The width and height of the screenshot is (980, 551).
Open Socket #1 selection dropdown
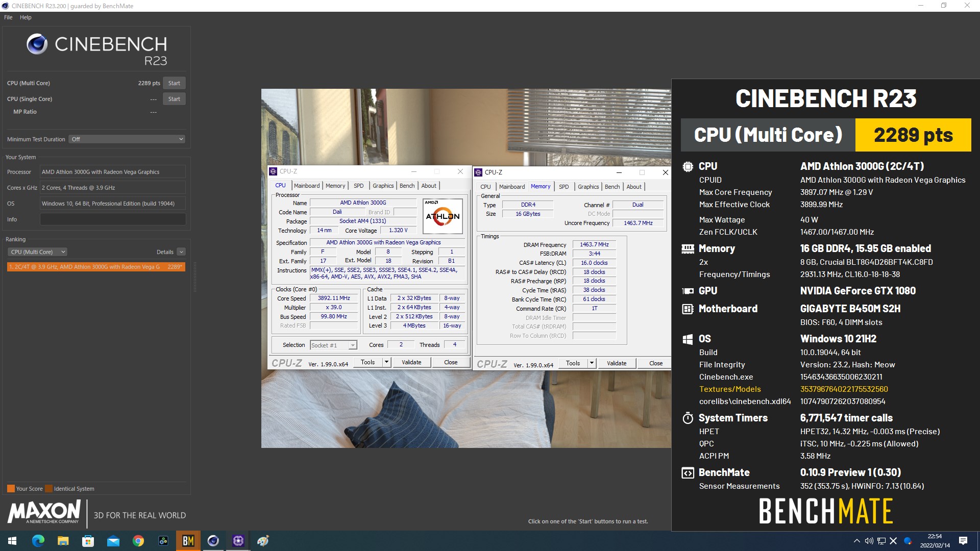[333, 345]
